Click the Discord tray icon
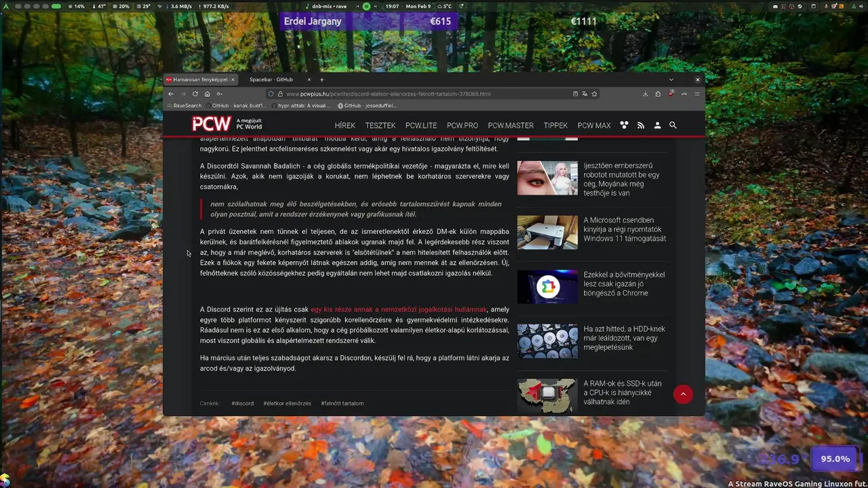 (775, 6)
